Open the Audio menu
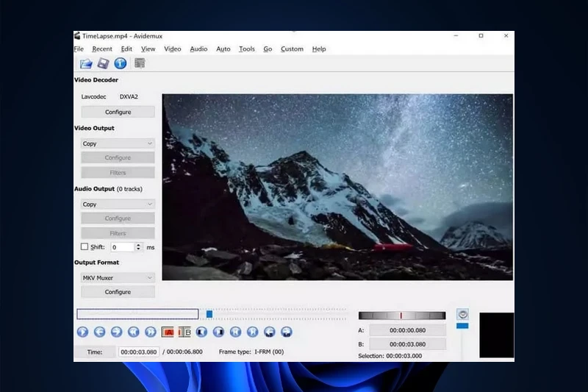The height and width of the screenshot is (392, 588). (x=198, y=49)
